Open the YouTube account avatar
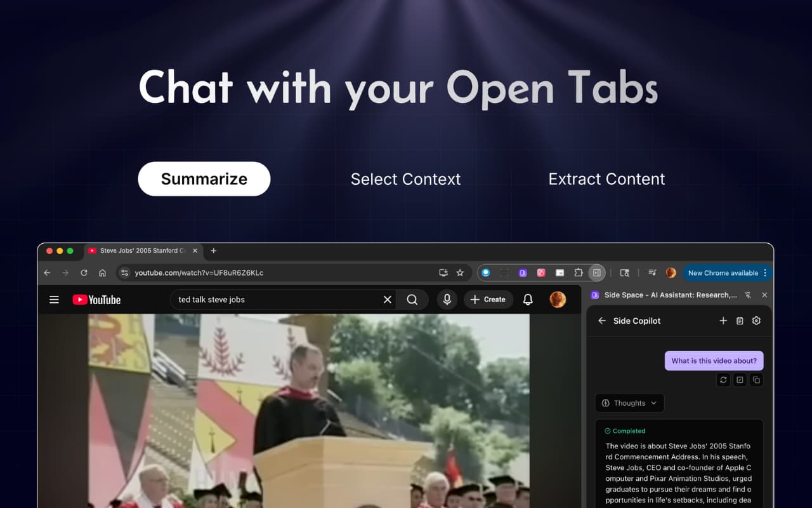The height and width of the screenshot is (508, 812). [x=558, y=300]
